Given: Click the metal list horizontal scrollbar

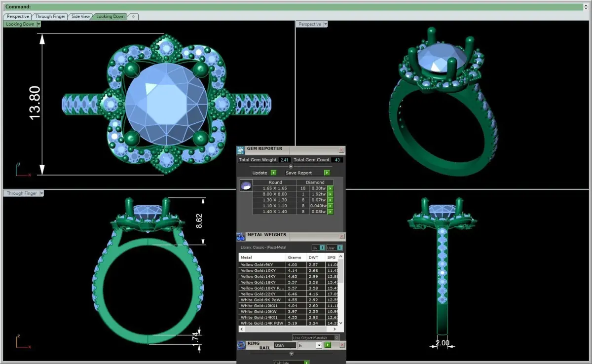Looking at the screenshot, I should 289,329.
